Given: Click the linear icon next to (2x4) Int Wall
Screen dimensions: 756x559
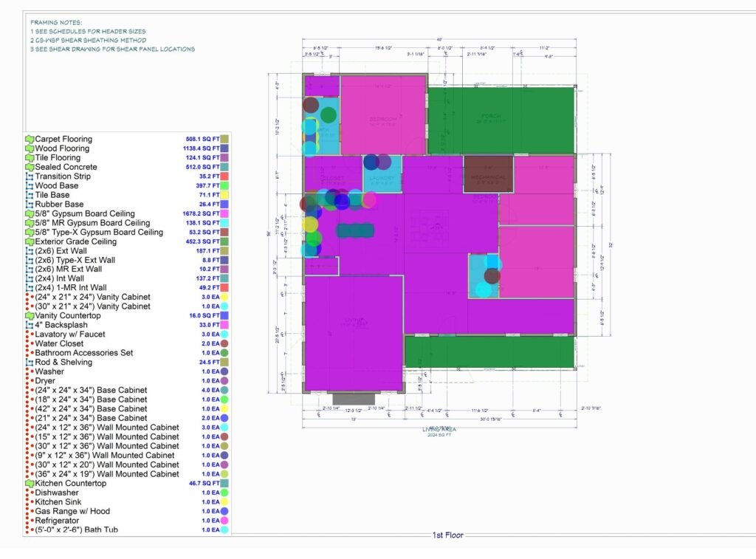Looking at the screenshot, I should tap(30, 279).
